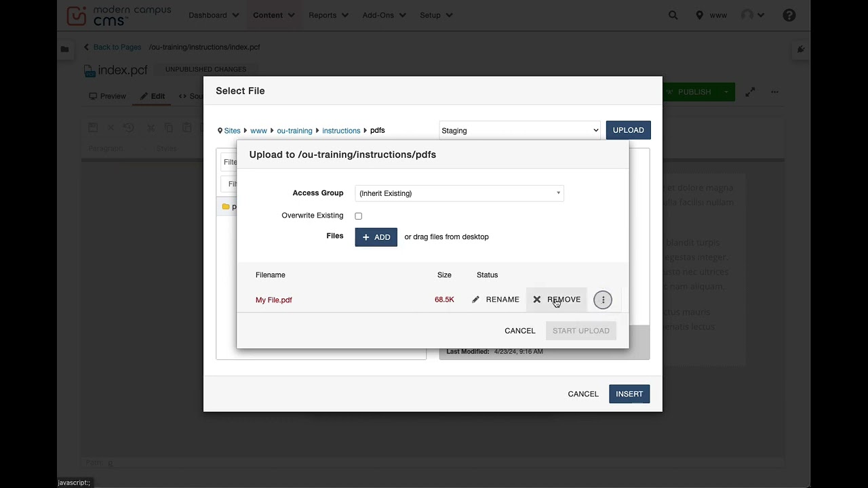Toggle Overwrite Existing checkbox
Image resolution: width=868 pixels, height=488 pixels.
(x=358, y=216)
